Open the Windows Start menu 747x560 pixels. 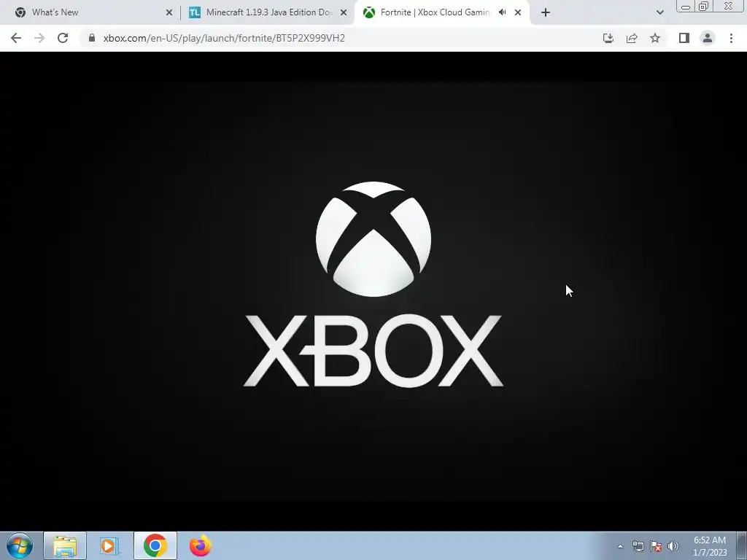pyautogui.click(x=20, y=545)
